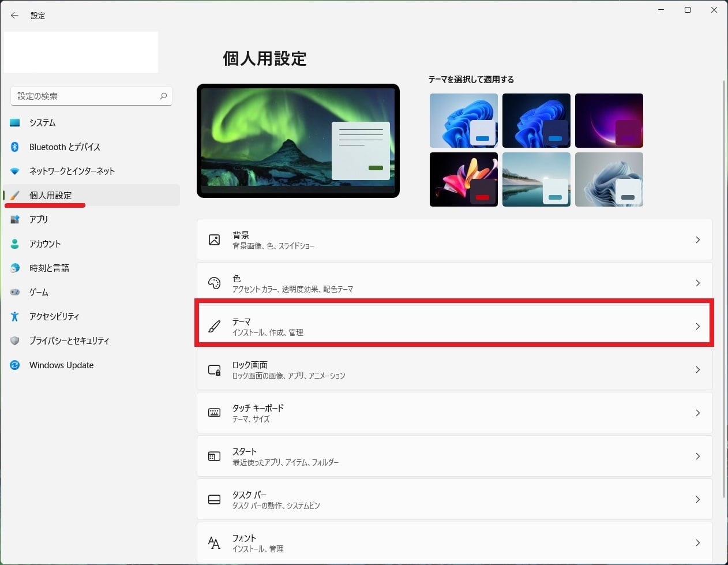This screenshot has width=728, height=565.
Task: Open タッチ キーボード via its chevron
Action: coord(697,413)
